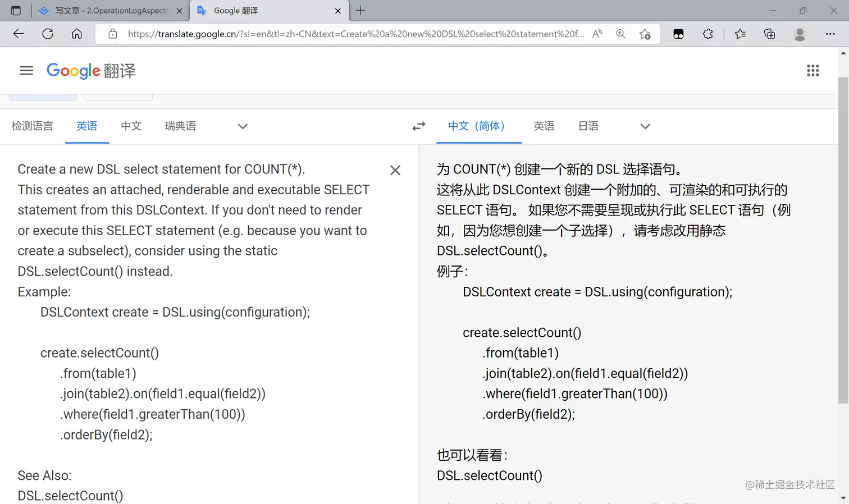This screenshot has height=504, width=849.
Task: Go back in browser history
Action: tap(19, 34)
